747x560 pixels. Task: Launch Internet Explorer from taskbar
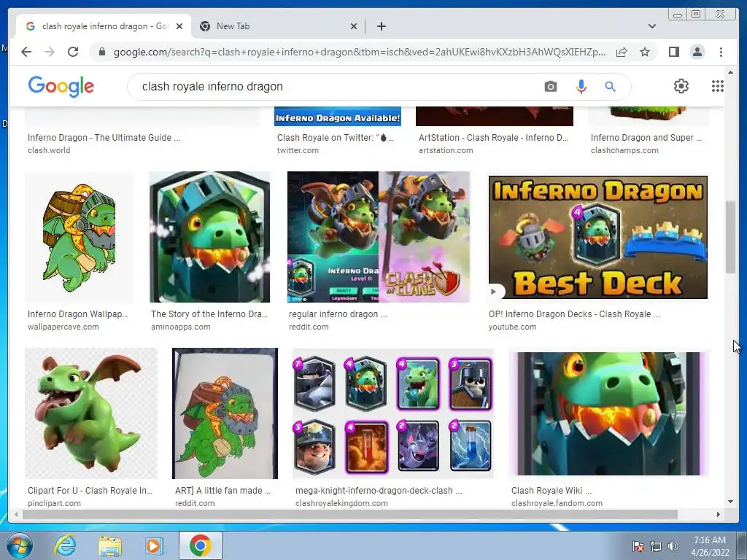click(65, 545)
